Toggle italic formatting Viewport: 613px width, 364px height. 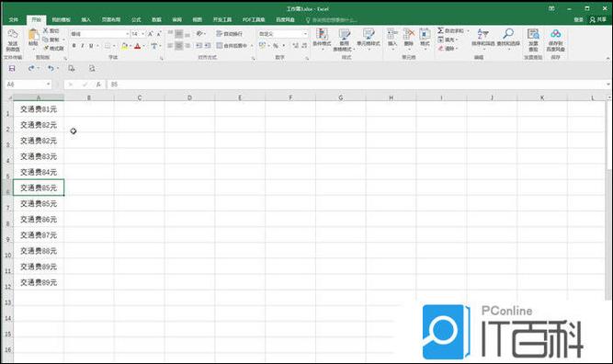(x=83, y=46)
